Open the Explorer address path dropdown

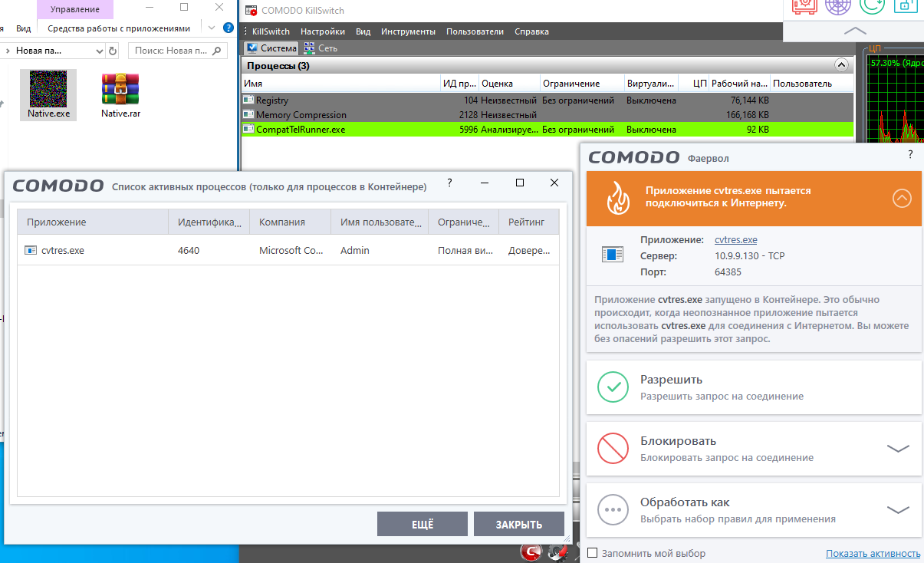[100, 51]
